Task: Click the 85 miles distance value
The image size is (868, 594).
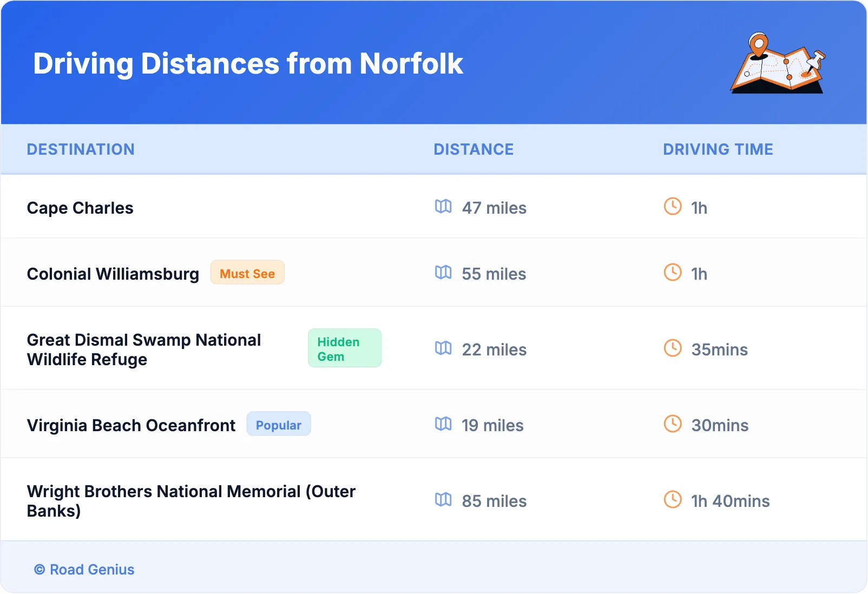Action: (494, 501)
